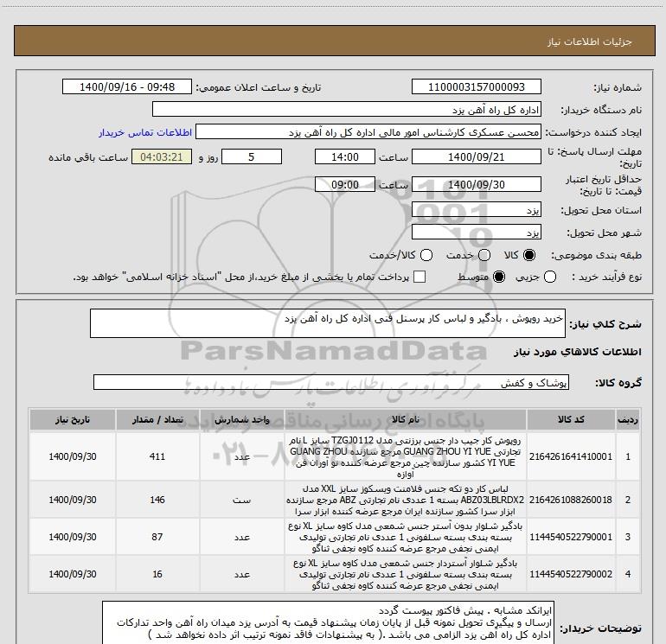Click the requester name field محسن عسکری
The image size is (666, 644).
tap(368, 132)
